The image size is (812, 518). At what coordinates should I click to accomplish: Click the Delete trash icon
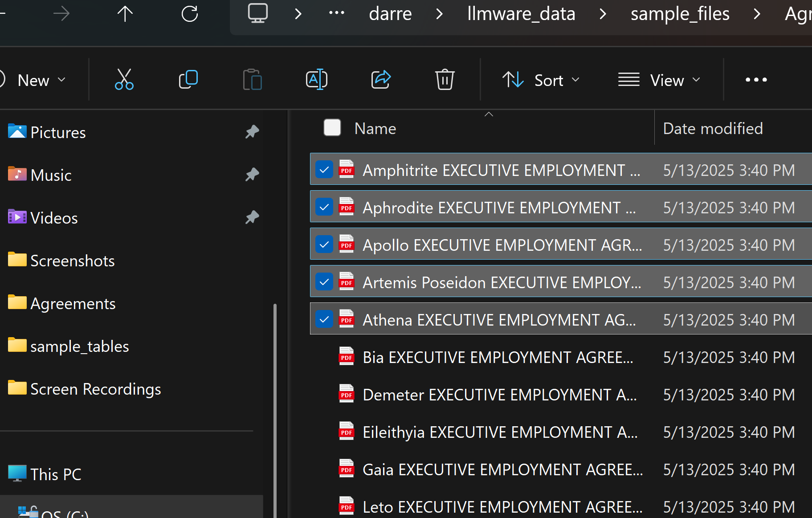[445, 80]
